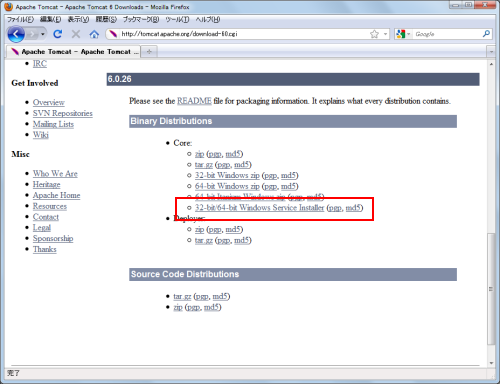The height and width of the screenshot is (384, 500).
Task: Click the SVN Repositories sidebar link
Action: 63,113
